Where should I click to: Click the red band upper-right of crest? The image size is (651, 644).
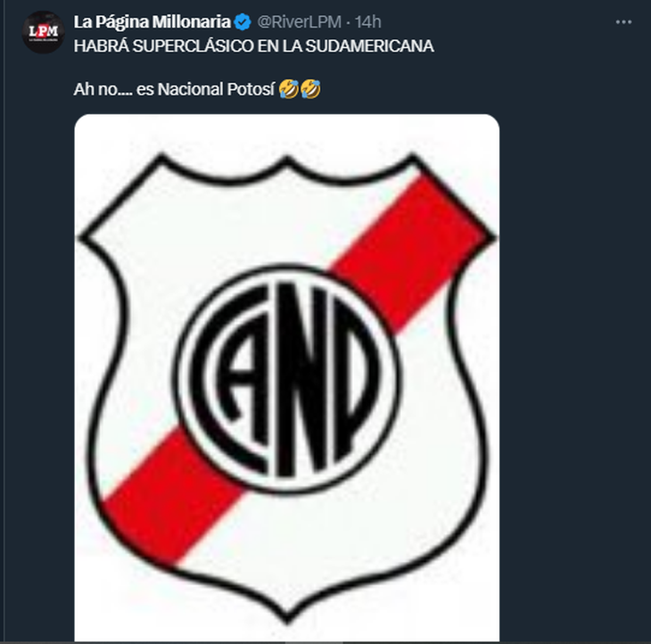pyautogui.click(x=409, y=249)
